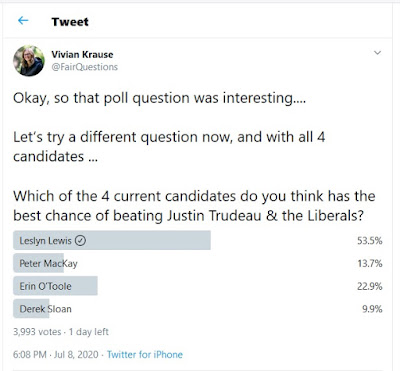Click the Tweet header title
The width and height of the screenshot is (400, 371).
coord(70,22)
